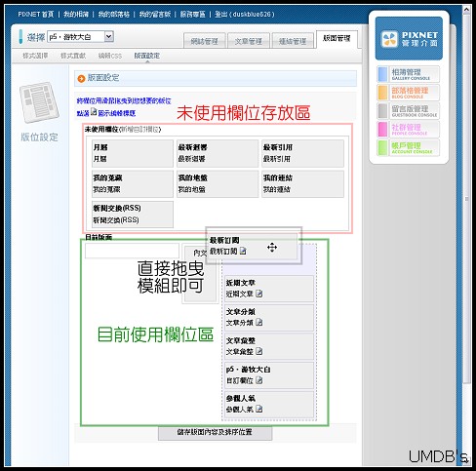The height and width of the screenshot is (471, 476).
Task: Open the 我的相簿 top link
Action: 76,15
